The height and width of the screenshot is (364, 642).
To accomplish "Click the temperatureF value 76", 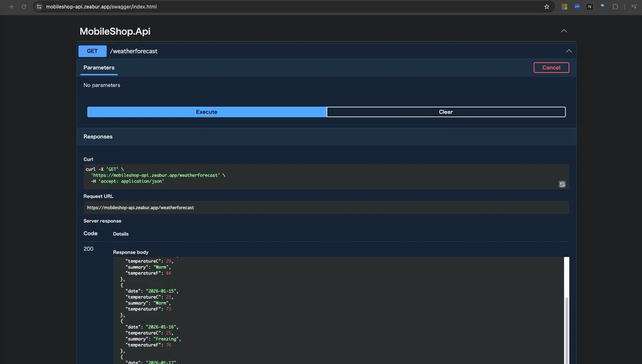I will point(169,345).
